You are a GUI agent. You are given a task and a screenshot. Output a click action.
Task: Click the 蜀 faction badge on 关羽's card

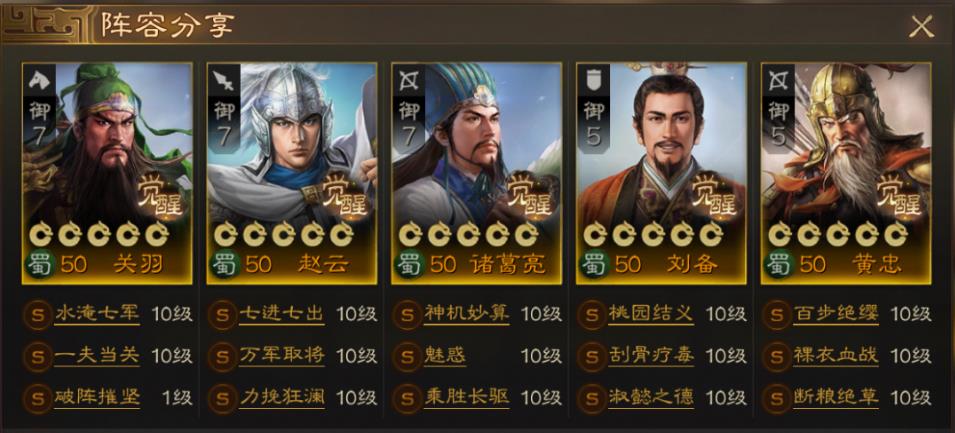coord(40,265)
